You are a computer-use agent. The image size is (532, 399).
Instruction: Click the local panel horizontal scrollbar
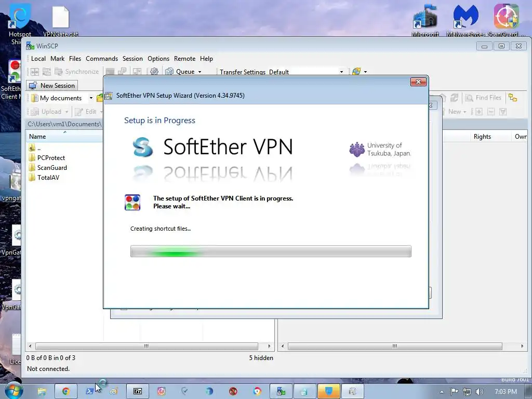tap(146, 346)
